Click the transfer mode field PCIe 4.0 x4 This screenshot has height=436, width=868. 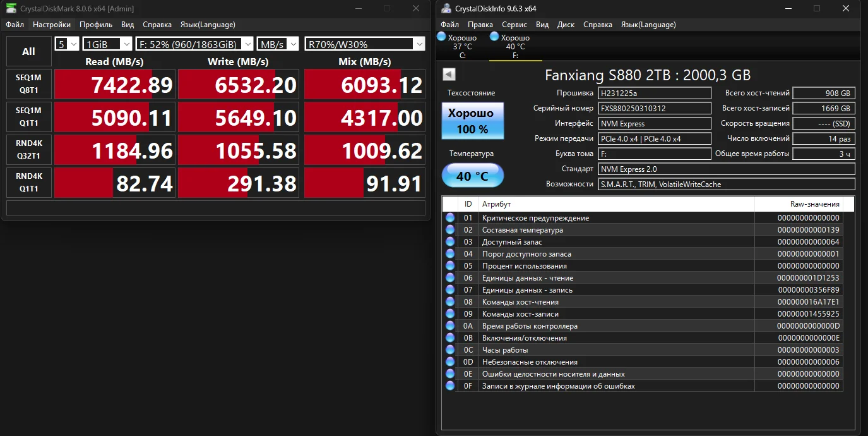[x=655, y=138]
